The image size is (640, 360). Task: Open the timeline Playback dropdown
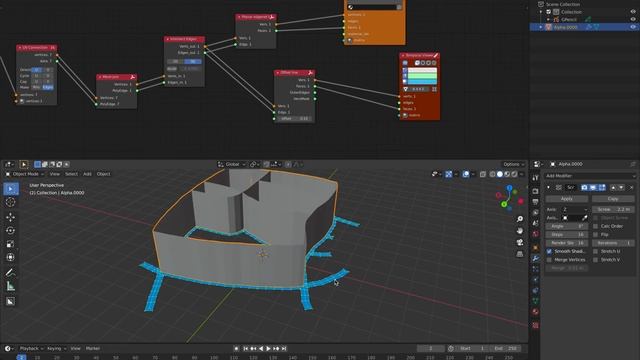[31, 349]
